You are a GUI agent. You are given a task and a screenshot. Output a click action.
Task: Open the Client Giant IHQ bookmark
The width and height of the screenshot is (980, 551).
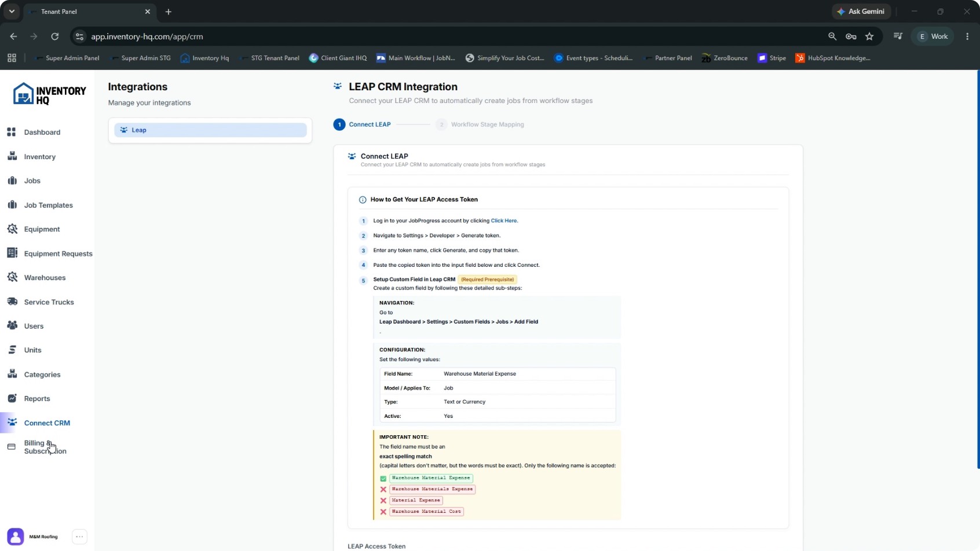(338, 58)
